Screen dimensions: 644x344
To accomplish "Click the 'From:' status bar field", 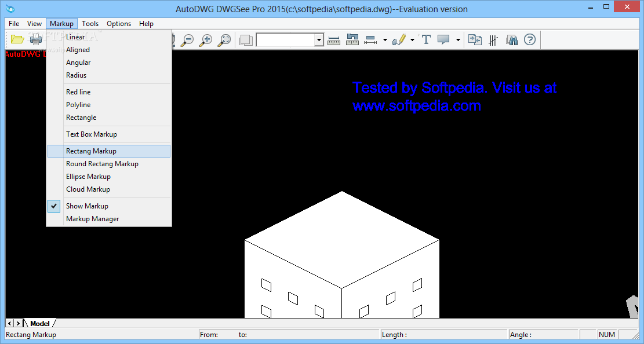I will (289, 335).
